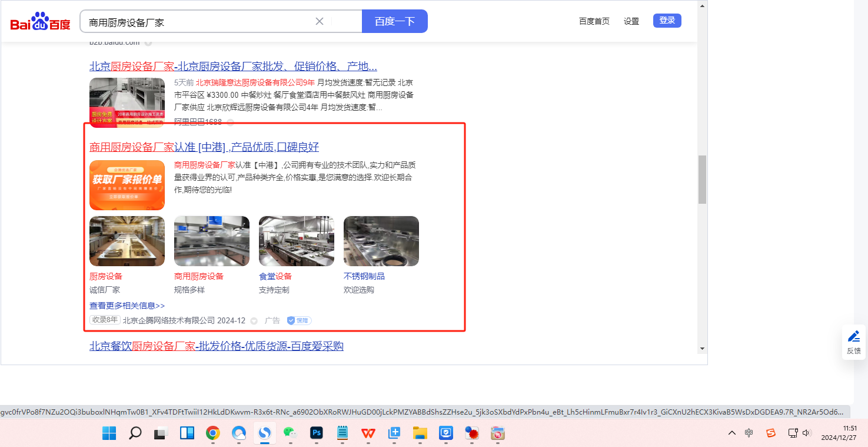
Task: Expand the dropdown arrow next to 北京企腾网络技术有限公司
Action: [254, 321]
